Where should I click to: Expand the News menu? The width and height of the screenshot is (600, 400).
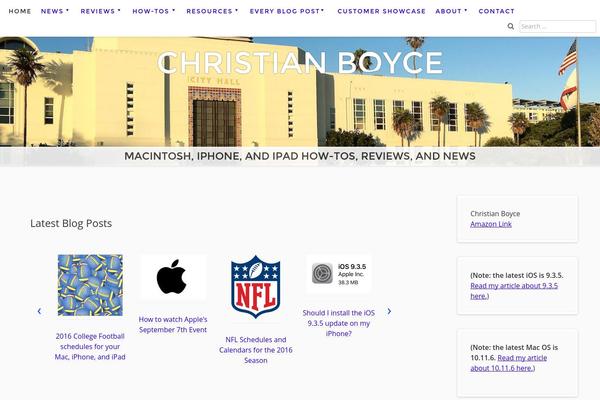[55, 11]
